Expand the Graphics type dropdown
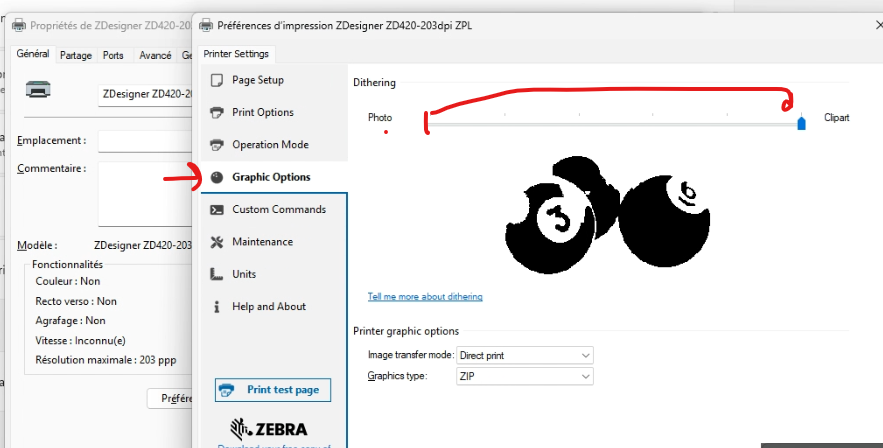Screen dimensions: 883x448 (x=524, y=377)
